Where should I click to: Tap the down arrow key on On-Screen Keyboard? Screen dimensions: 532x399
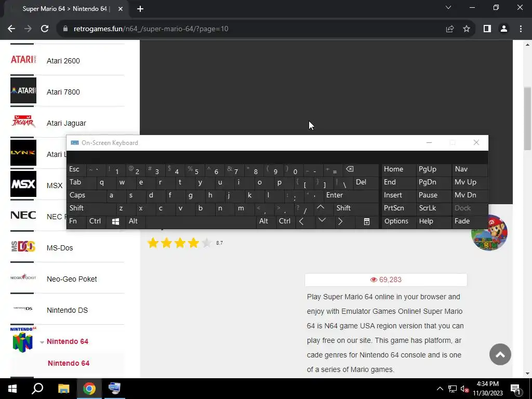pos(322,220)
